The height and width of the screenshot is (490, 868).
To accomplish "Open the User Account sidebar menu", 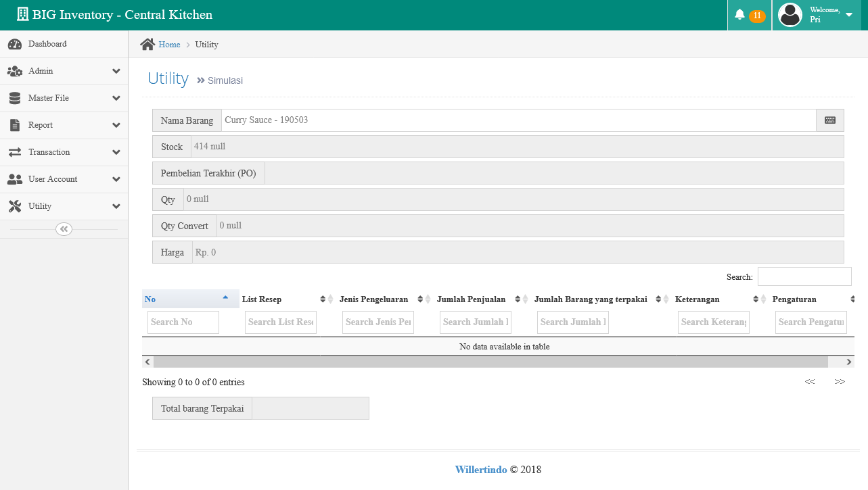I will (x=64, y=180).
